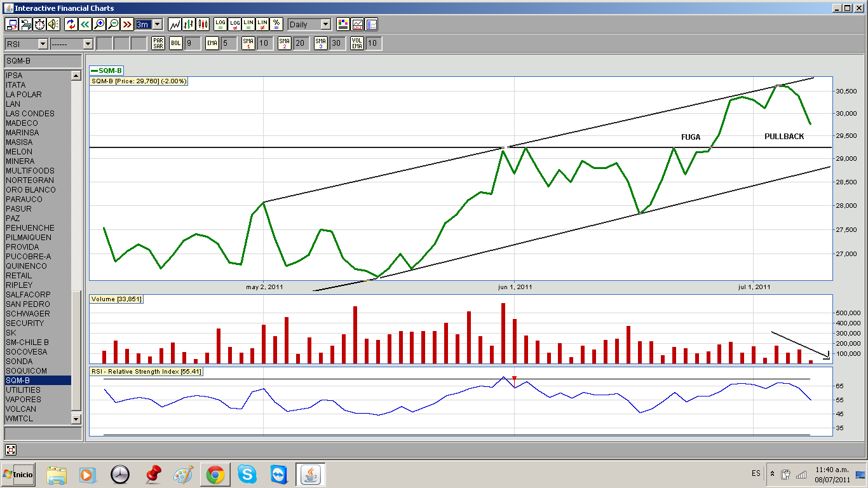Screen dimensions: 868x488
Task: Click the zoom out magnifier icon
Action: pyautogui.click(x=113, y=24)
